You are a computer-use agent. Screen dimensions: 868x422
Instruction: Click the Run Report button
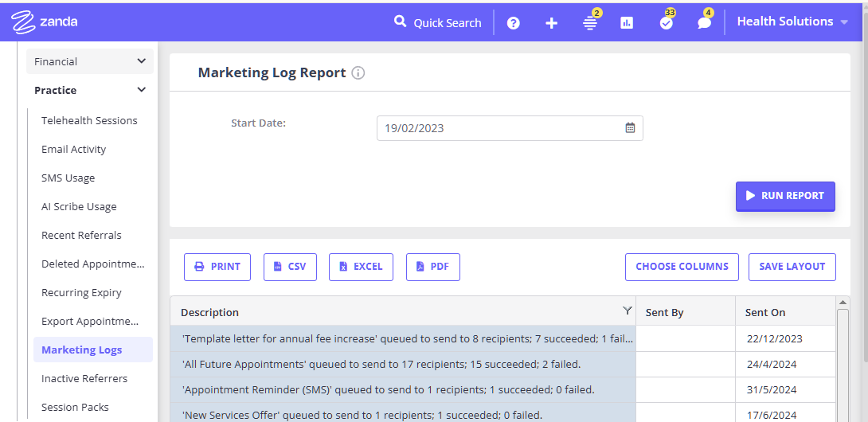pos(784,196)
